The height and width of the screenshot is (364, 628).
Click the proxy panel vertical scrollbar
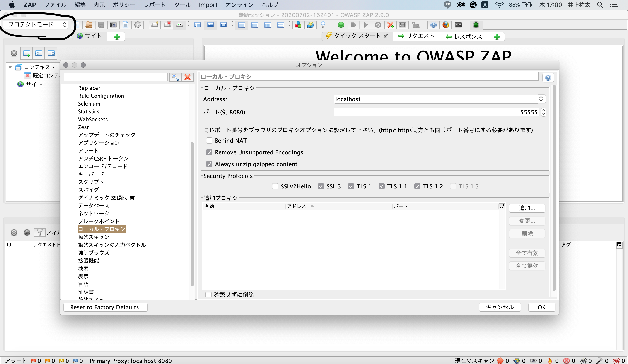pyautogui.click(x=554, y=188)
